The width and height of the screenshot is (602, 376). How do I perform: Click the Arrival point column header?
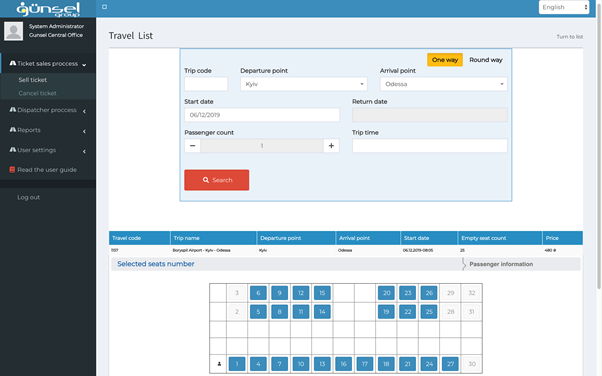coord(368,238)
